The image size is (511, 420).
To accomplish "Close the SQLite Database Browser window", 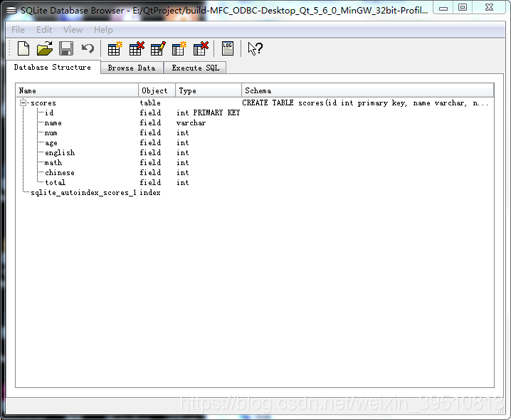I will [489, 8].
